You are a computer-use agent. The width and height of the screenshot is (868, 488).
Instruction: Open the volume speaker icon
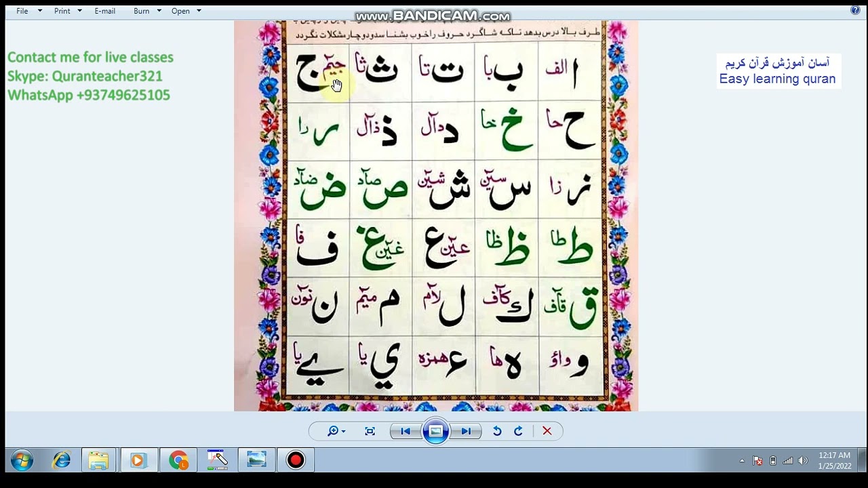click(804, 461)
